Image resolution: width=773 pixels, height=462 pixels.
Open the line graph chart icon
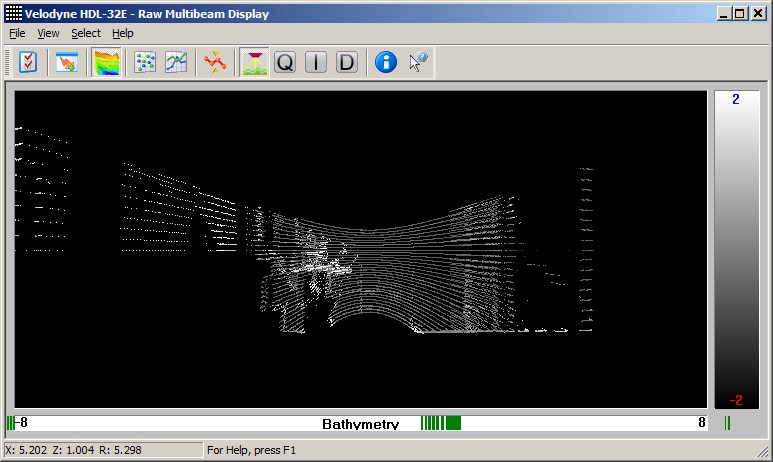[x=175, y=63]
